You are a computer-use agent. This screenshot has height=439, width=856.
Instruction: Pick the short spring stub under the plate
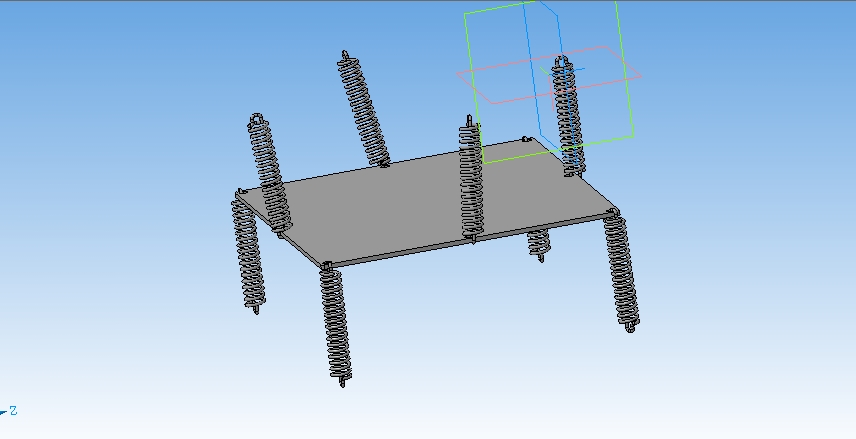coord(539,244)
